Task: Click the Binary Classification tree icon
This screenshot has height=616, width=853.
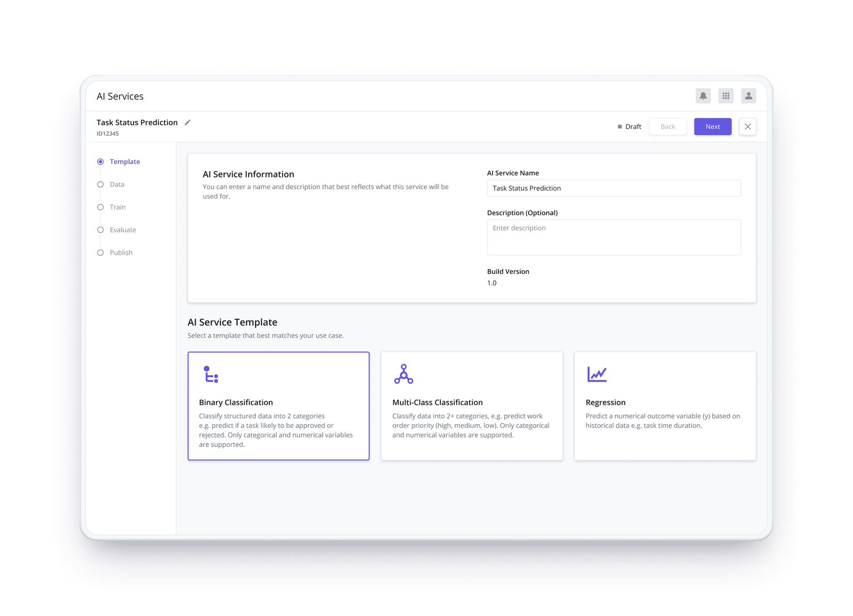Action: pos(211,374)
